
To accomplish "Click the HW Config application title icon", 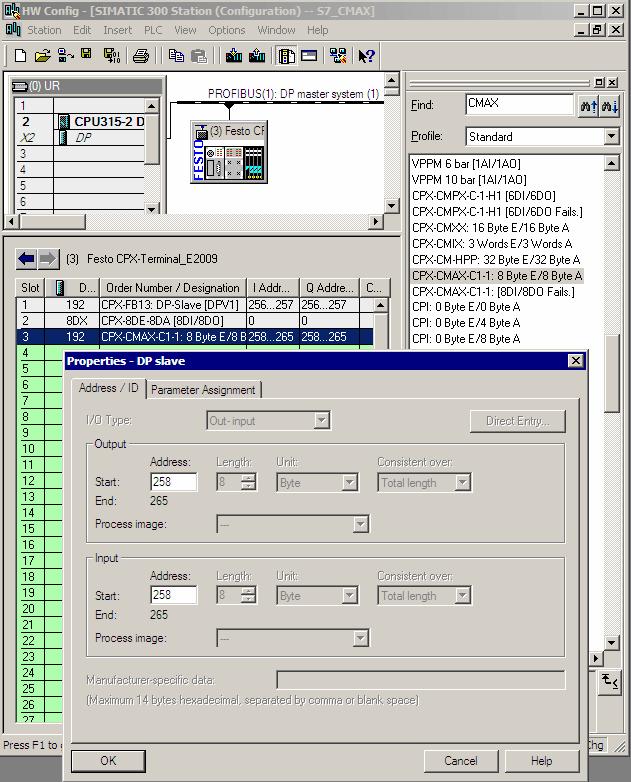I will click(12, 10).
